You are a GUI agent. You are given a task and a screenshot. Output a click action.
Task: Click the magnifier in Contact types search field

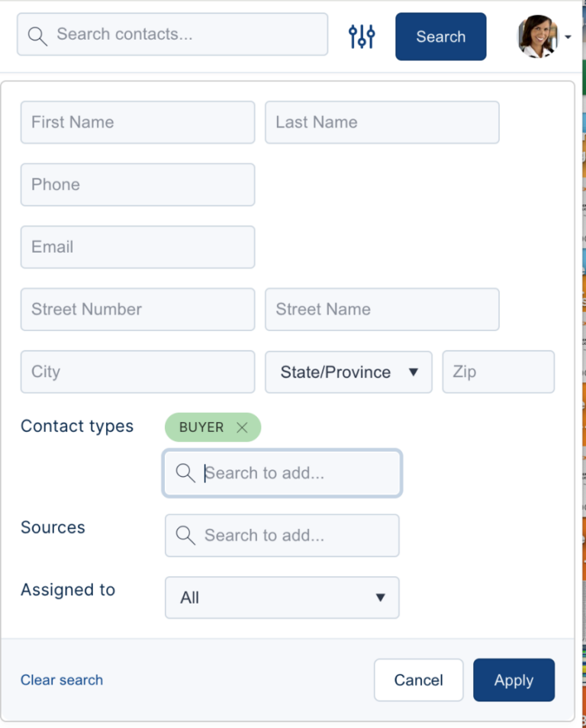(185, 473)
